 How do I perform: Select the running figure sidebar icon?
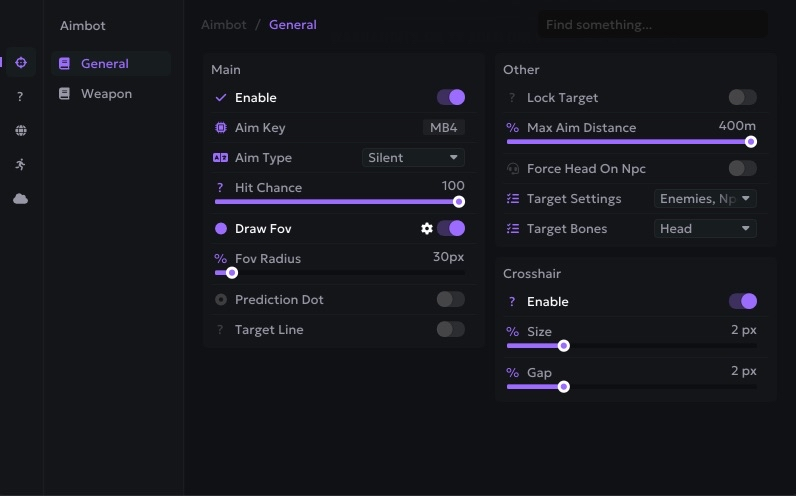coord(21,165)
